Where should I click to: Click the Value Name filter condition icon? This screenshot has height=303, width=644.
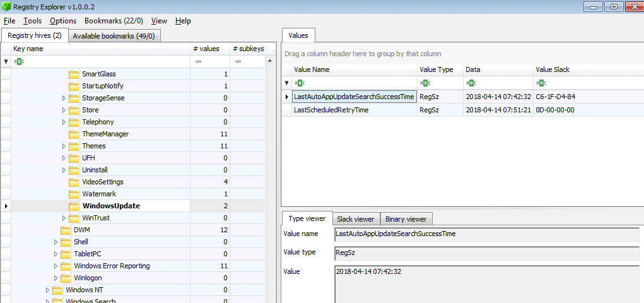pyautogui.click(x=300, y=83)
